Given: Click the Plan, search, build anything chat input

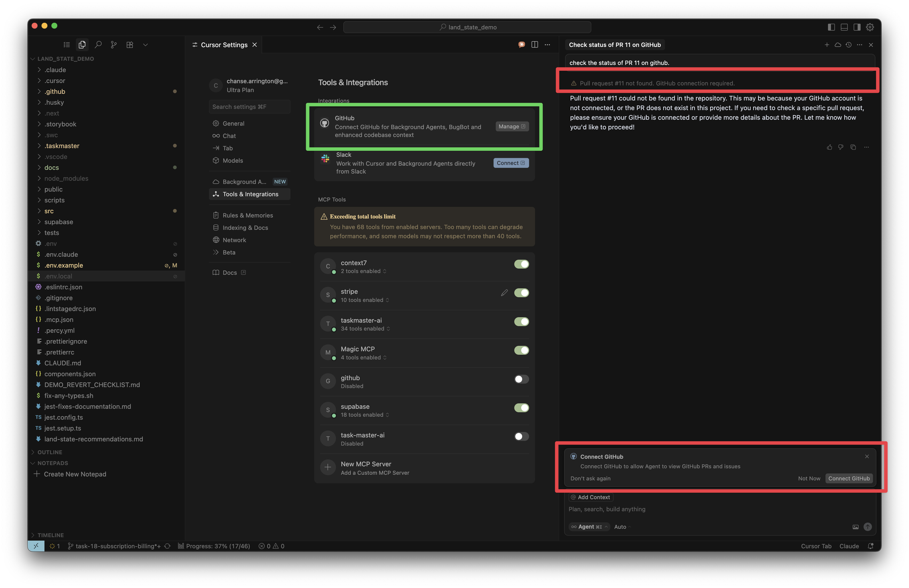Looking at the screenshot, I should coord(720,510).
